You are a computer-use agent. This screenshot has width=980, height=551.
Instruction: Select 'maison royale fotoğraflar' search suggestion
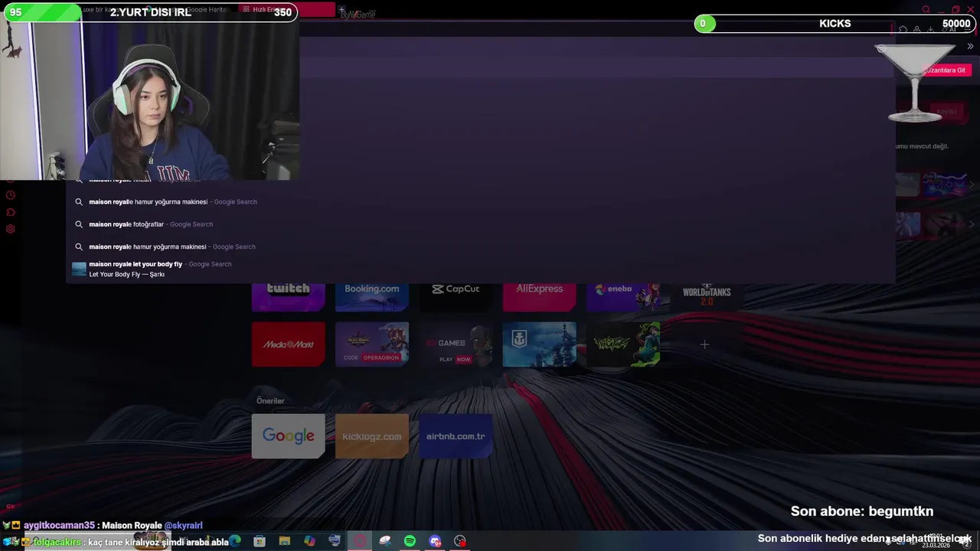[x=480, y=224]
